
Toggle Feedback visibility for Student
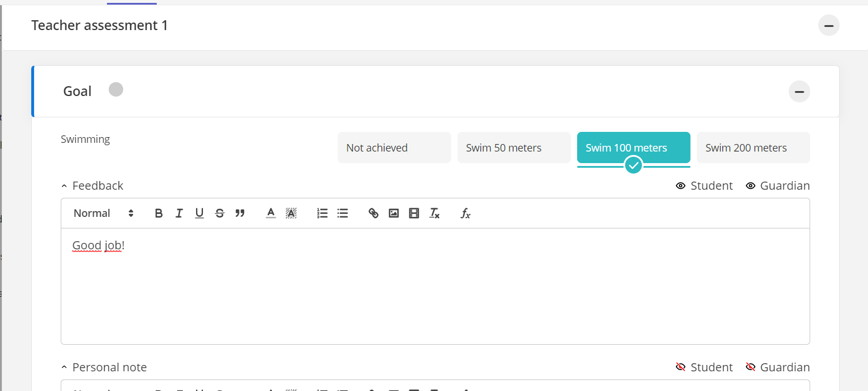[704, 186]
